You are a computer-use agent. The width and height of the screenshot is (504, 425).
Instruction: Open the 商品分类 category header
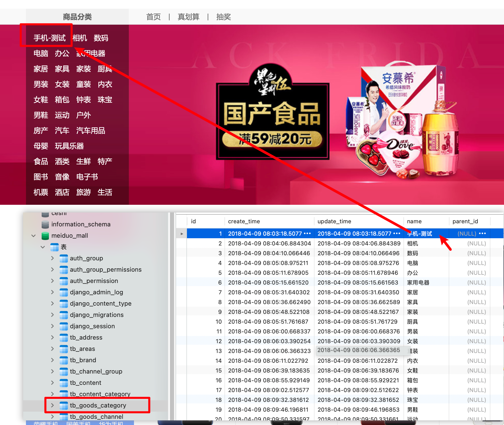pos(77,17)
